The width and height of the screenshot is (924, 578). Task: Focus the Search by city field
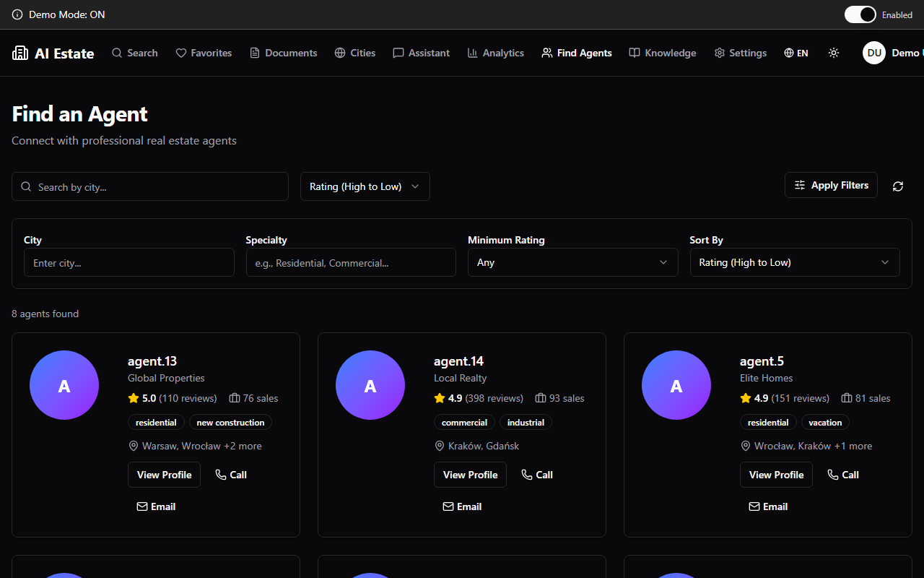coord(150,186)
